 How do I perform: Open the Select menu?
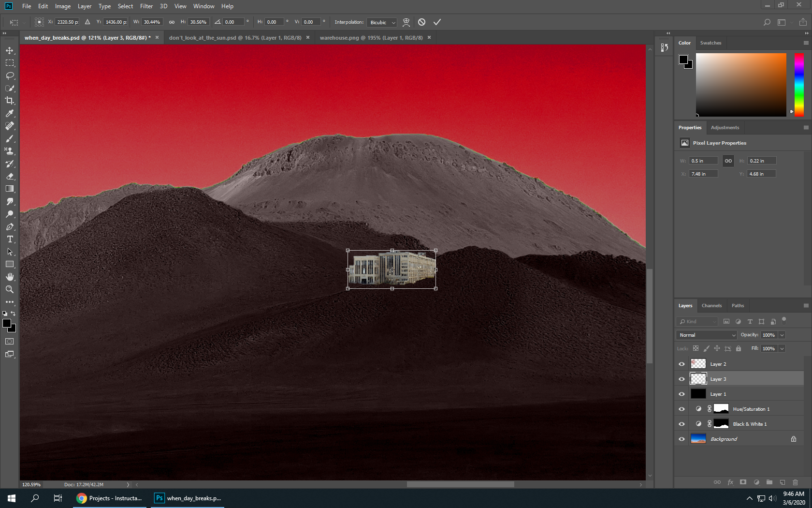125,6
